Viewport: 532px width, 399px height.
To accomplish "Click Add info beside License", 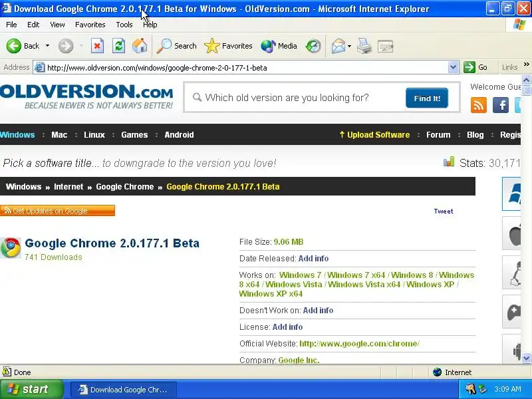I will coord(288,327).
